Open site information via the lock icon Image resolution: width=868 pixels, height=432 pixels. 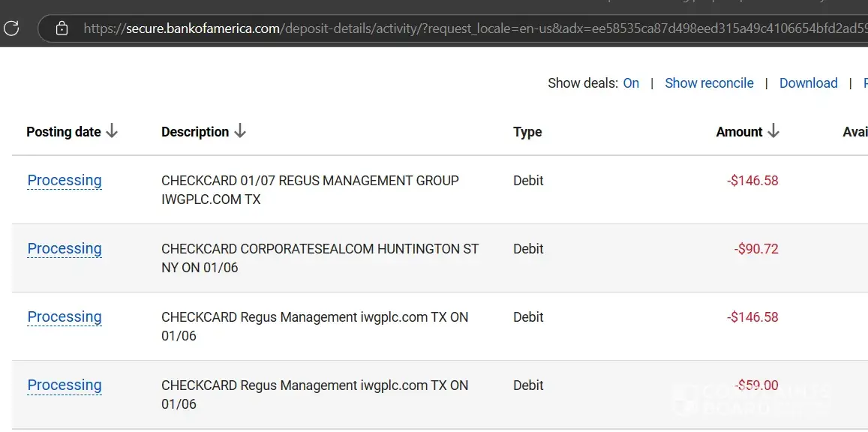point(62,28)
